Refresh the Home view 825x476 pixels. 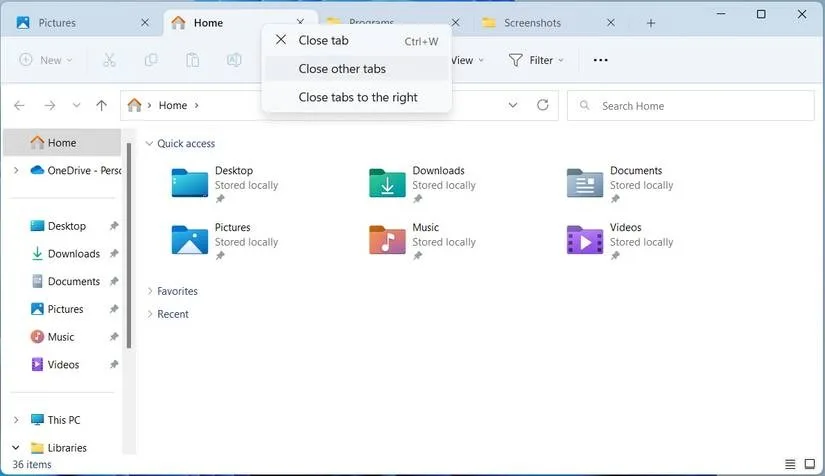click(542, 105)
